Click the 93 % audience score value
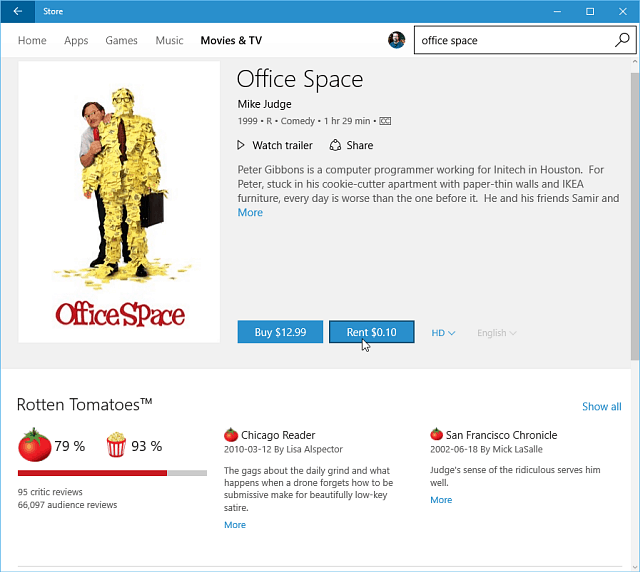This screenshot has height=572, width=640. (x=147, y=446)
